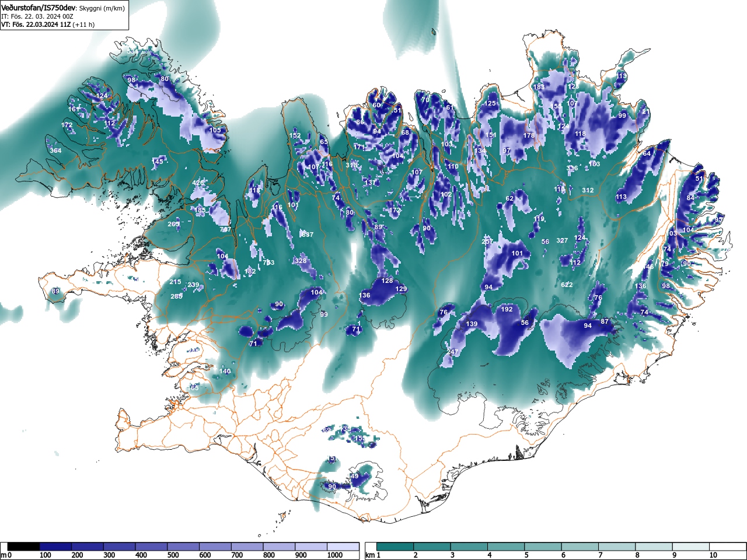Image resolution: width=747 pixels, height=560 pixels.
Task: Click the map value 152
Action: coord(295,135)
